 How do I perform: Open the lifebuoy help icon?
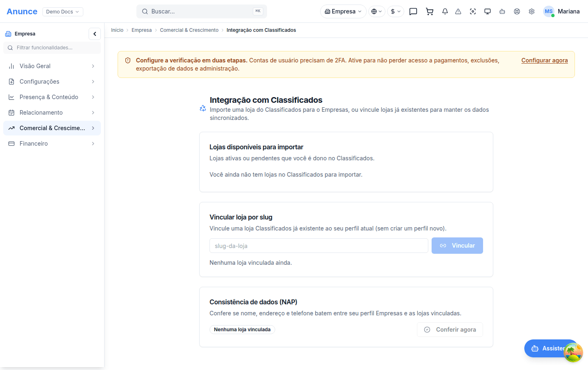517,11
